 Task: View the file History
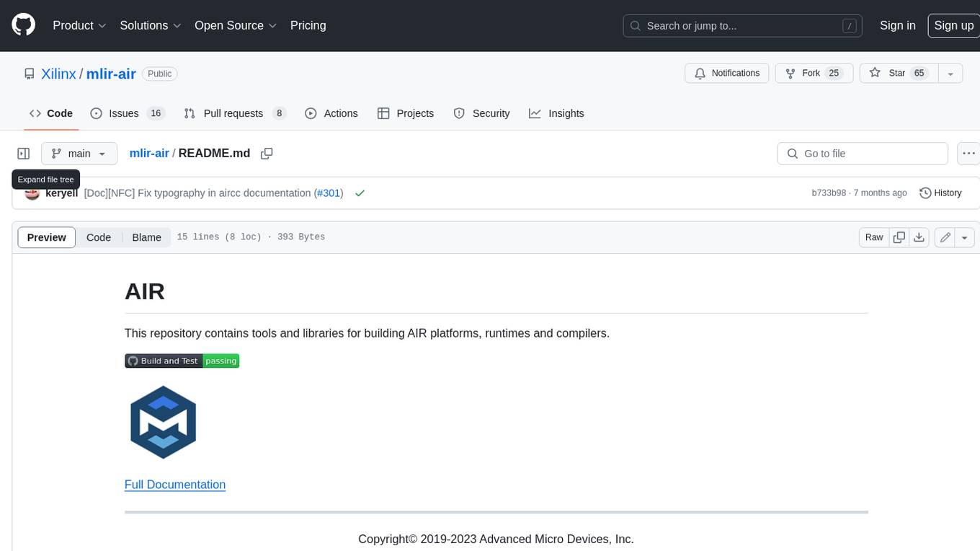(940, 193)
